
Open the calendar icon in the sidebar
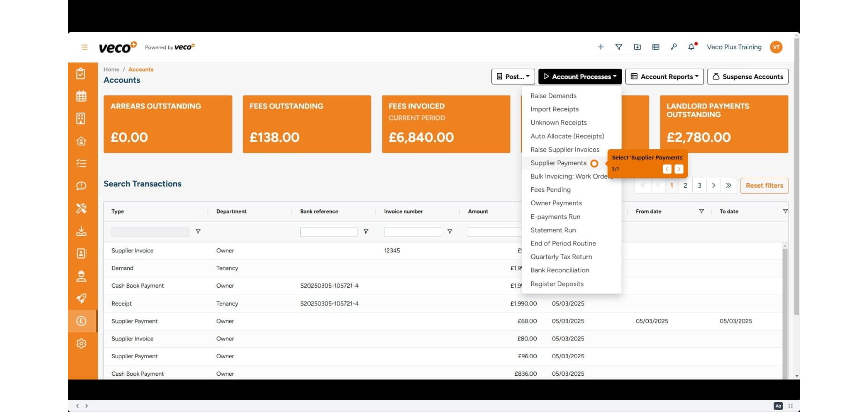[x=81, y=96]
